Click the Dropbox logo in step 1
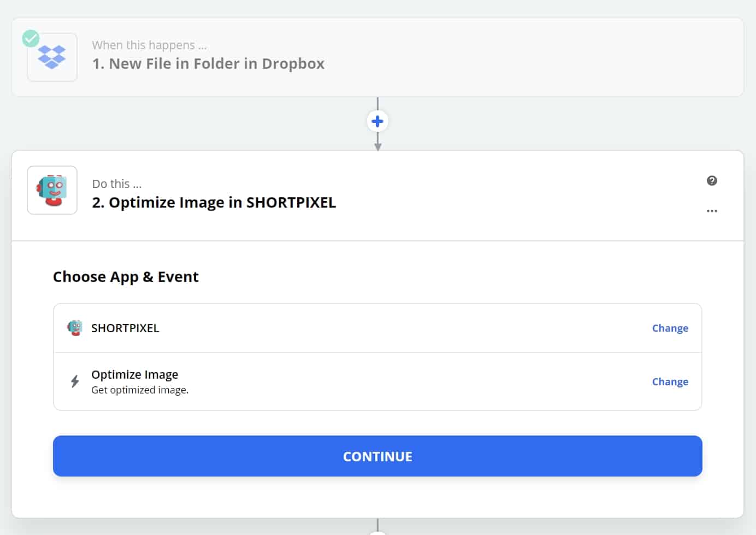 (52, 57)
